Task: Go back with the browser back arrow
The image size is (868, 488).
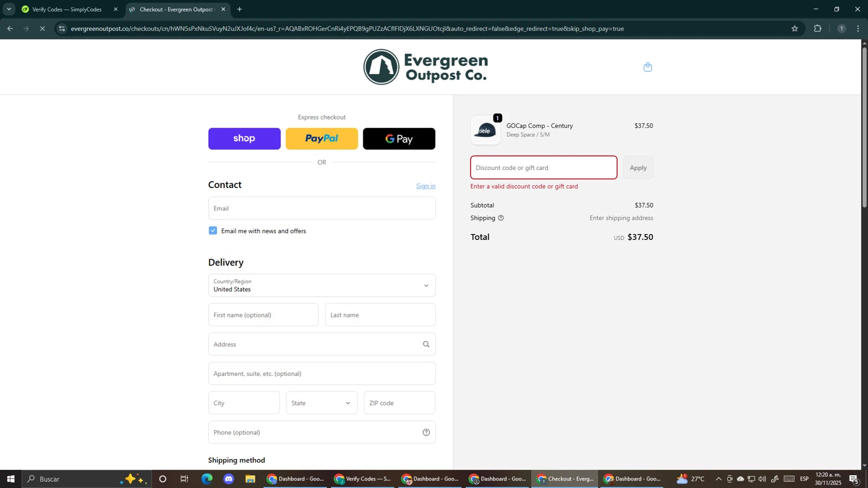Action: pos(10,28)
